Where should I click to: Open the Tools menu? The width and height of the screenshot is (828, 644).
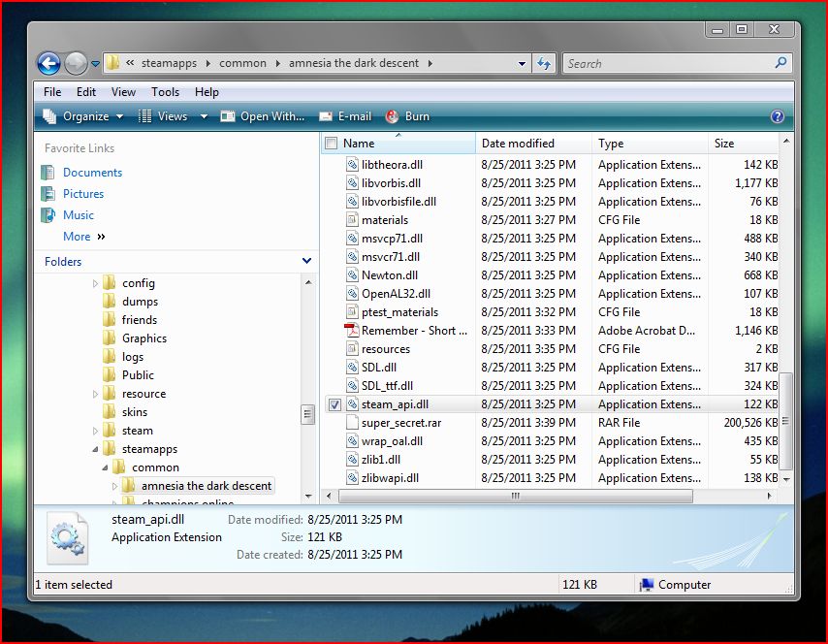tap(165, 92)
